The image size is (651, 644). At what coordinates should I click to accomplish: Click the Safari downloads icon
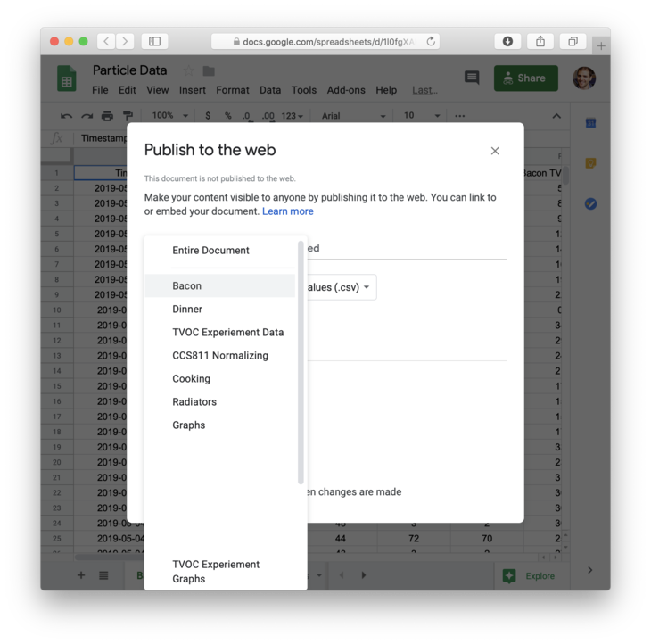pyautogui.click(x=507, y=42)
